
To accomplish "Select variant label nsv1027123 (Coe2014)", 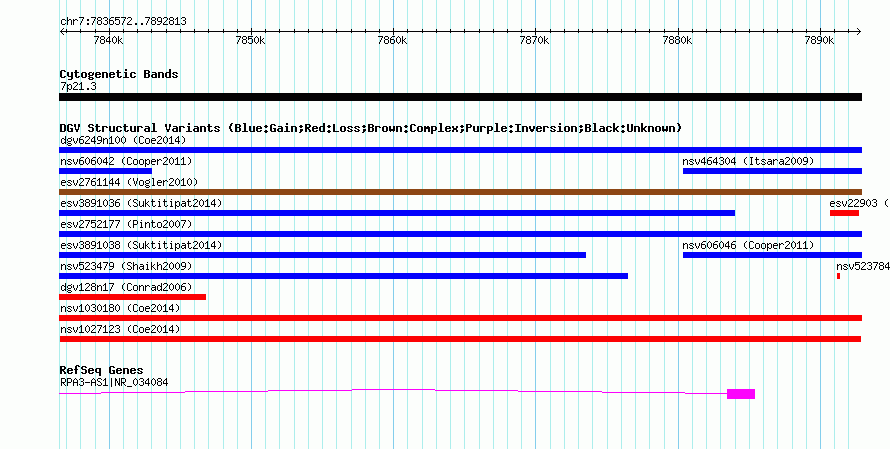I will click(120, 329).
